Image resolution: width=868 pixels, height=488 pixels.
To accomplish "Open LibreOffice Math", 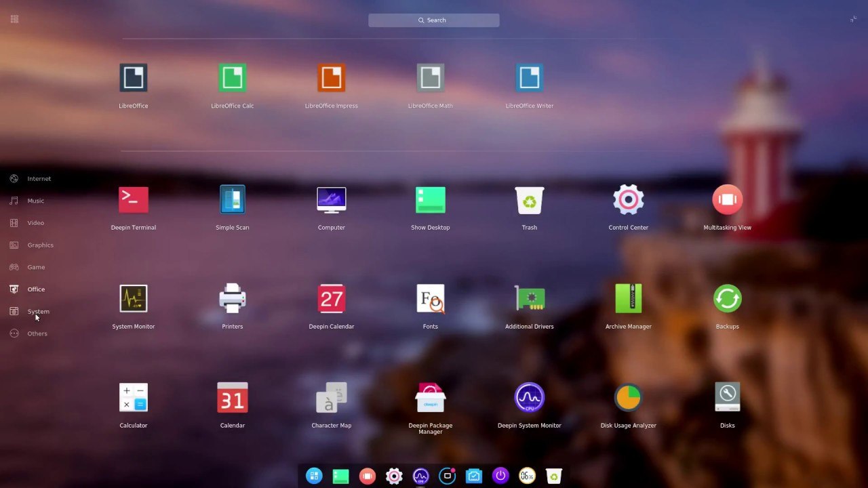I will coord(431,78).
